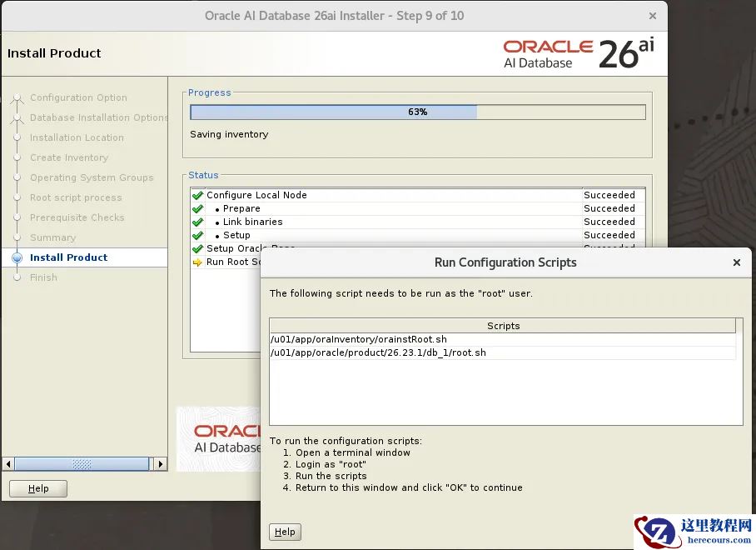Select Root script process step
Image resolution: width=756 pixels, height=550 pixels.
tap(76, 197)
